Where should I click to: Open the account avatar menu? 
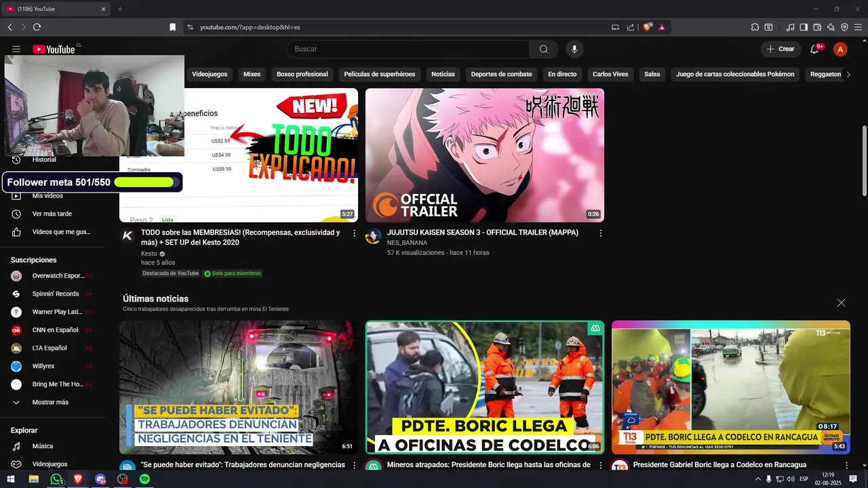[x=840, y=49]
